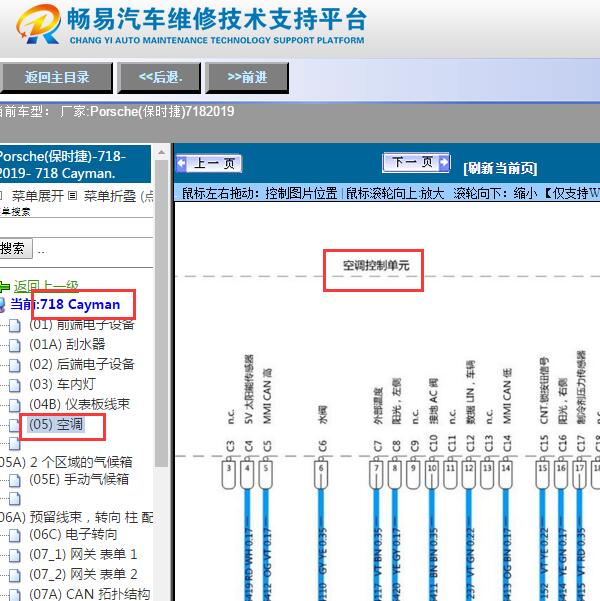This screenshot has width=600, height=601.
Task: Open (01A) 刮水器 tree item
Action: [x=67, y=344]
